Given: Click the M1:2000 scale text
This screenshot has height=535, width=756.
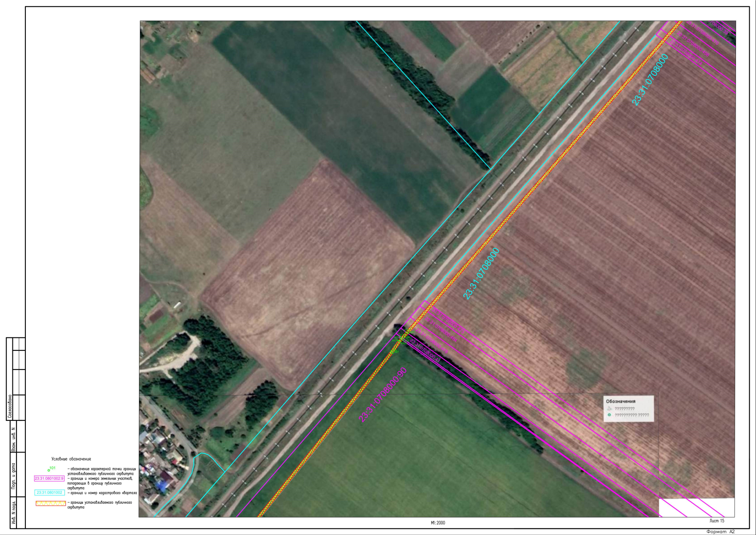Looking at the screenshot, I should tap(437, 523).
